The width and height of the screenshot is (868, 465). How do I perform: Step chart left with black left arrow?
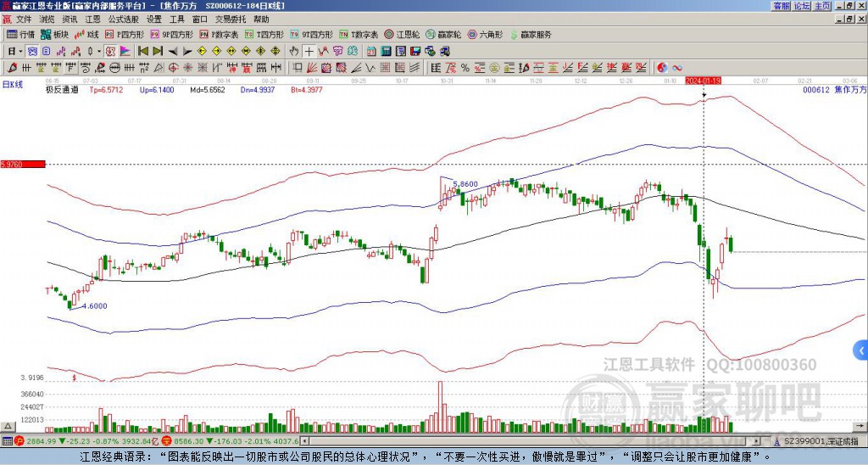point(172,51)
